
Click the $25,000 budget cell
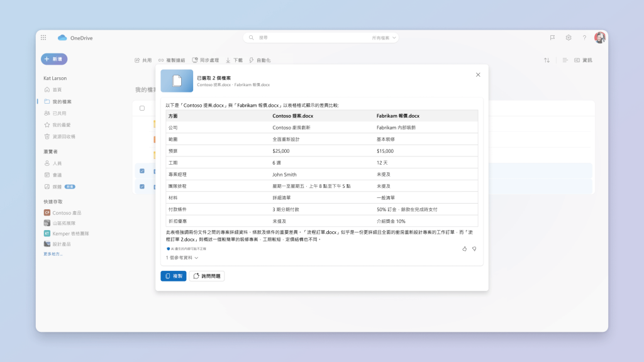pyautogui.click(x=281, y=151)
